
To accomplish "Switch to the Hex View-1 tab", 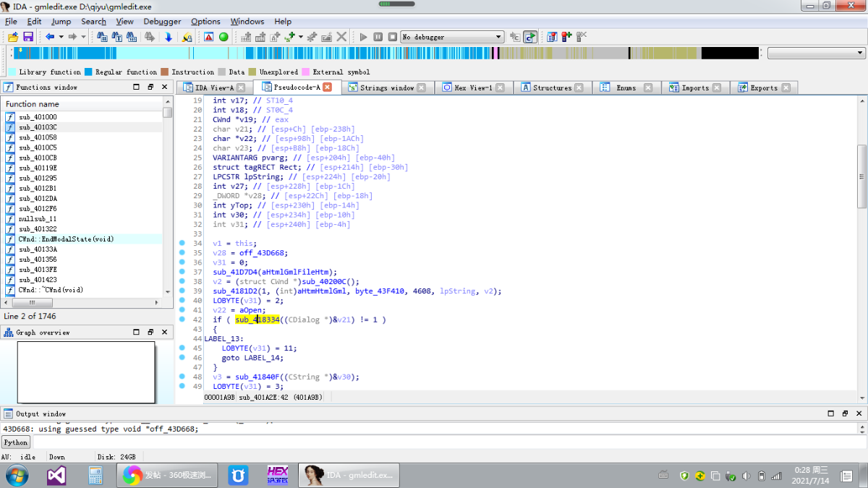I will click(473, 87).
